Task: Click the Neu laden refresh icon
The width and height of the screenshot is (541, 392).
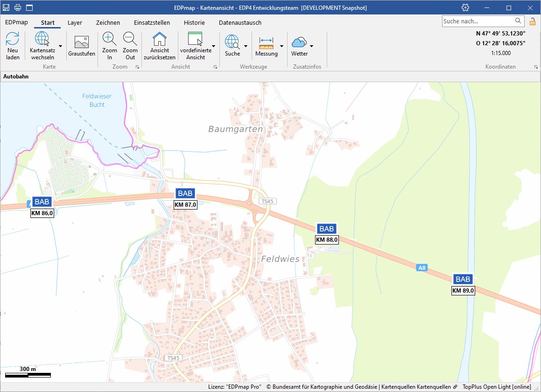Action: (x=13, y=40)
